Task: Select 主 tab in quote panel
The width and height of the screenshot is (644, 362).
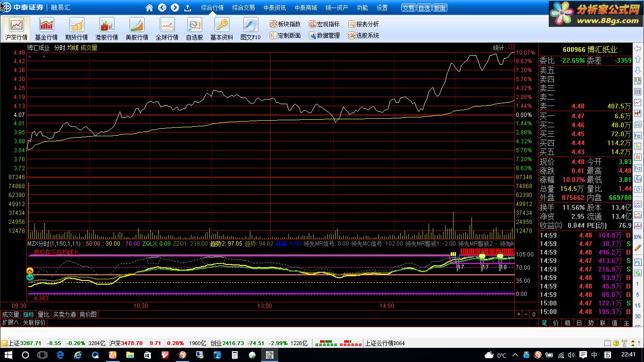Action: click(626, 323)
